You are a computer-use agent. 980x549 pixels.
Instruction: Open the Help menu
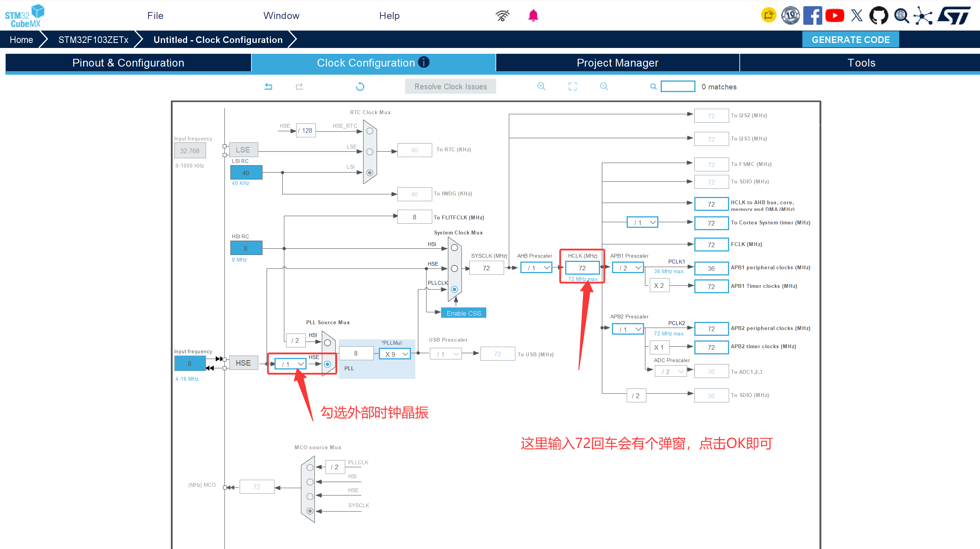click(389, 15)
